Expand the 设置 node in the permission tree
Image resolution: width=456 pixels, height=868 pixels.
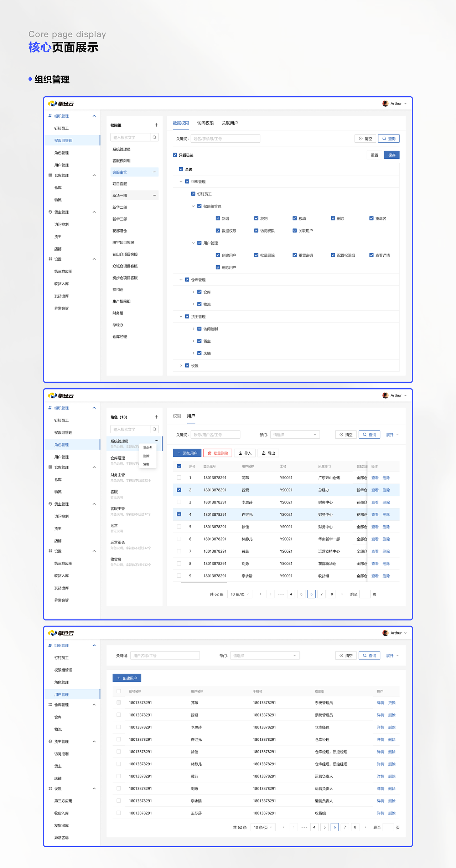tap(181, 366)
